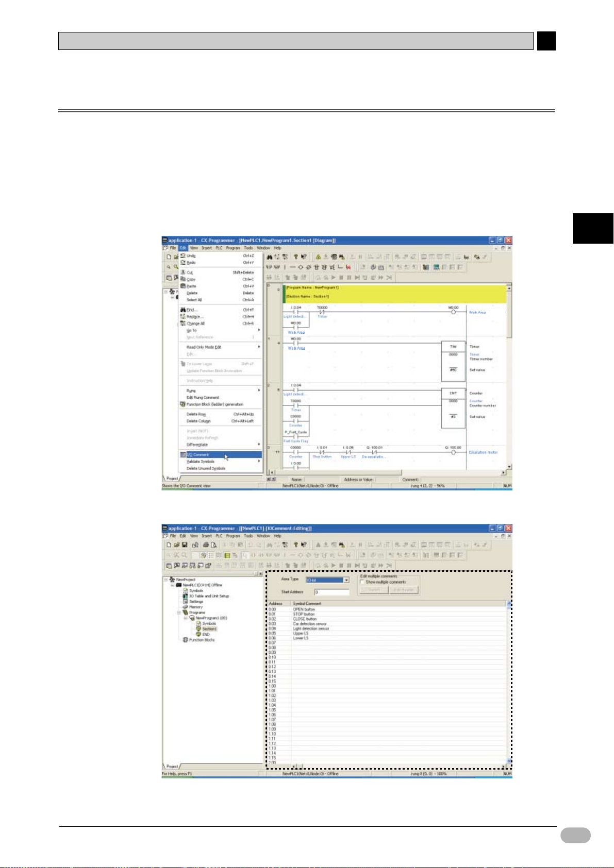Choose Delete Unused Symbols menu entry
614x868 pixels.
[x=221, y=468]
